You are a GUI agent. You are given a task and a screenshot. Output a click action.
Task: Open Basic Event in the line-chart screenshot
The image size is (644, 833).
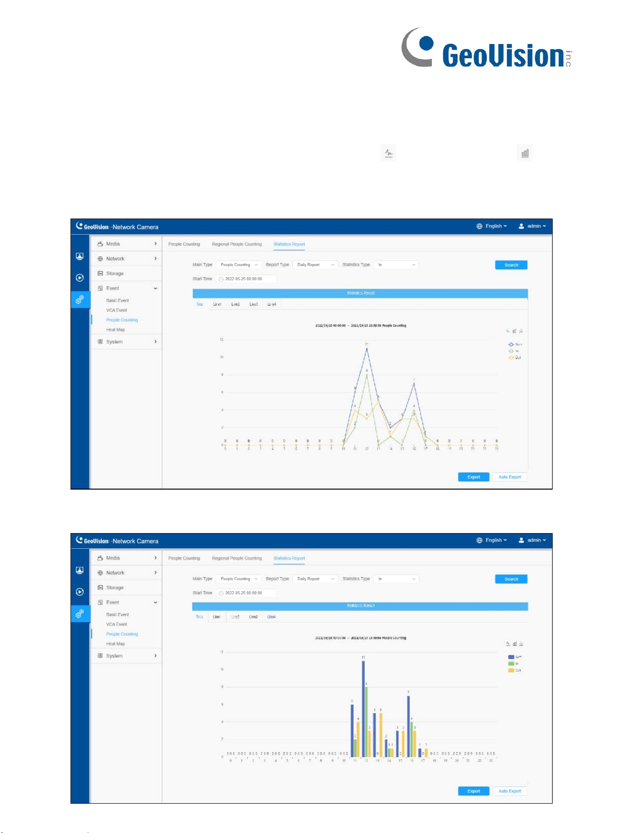117,300
